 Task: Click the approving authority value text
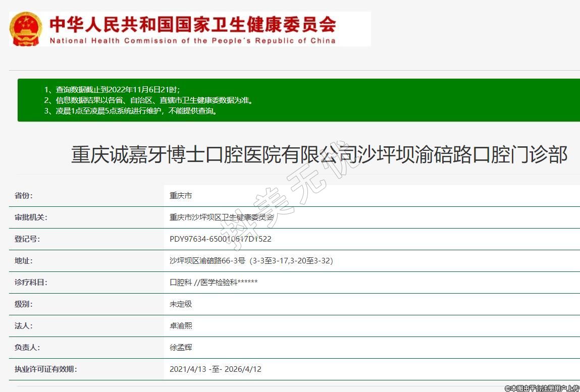coord(221,217)
